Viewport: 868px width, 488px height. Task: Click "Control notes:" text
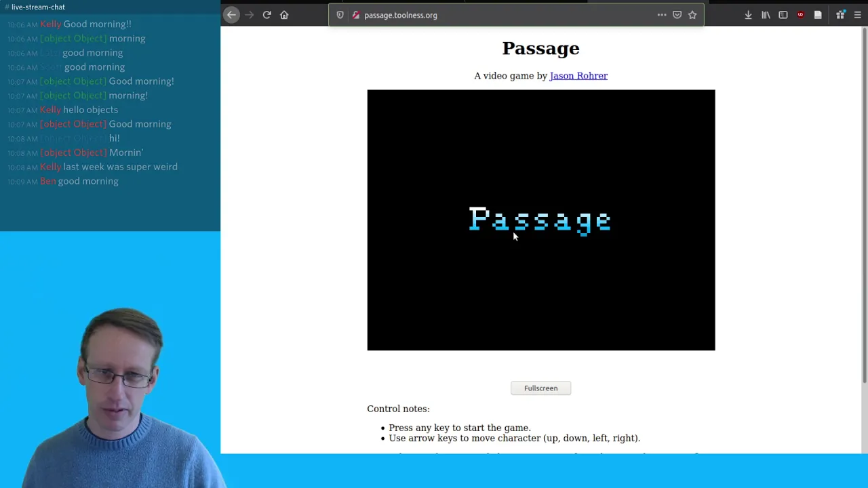point(398,409)
